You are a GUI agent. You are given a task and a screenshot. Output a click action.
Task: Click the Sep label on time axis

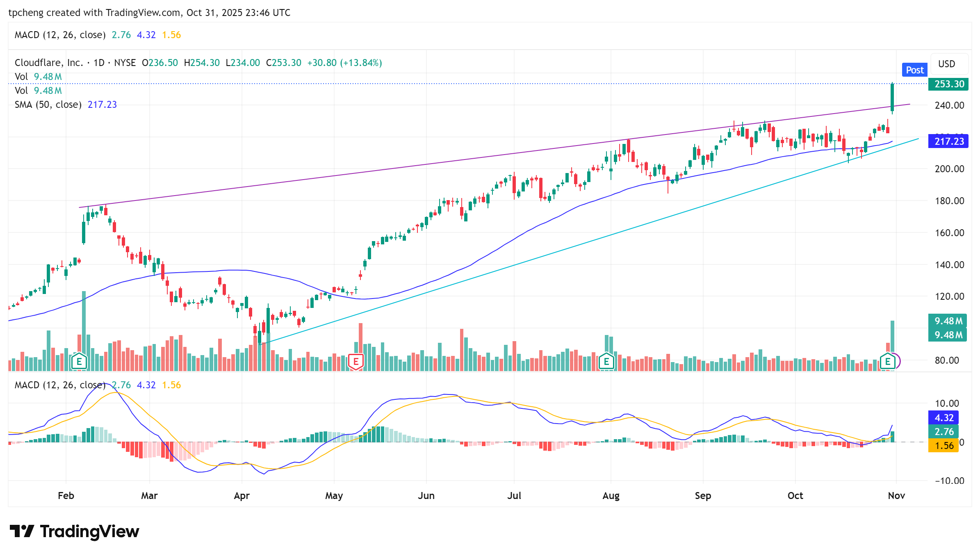click(x=703, y=495)
